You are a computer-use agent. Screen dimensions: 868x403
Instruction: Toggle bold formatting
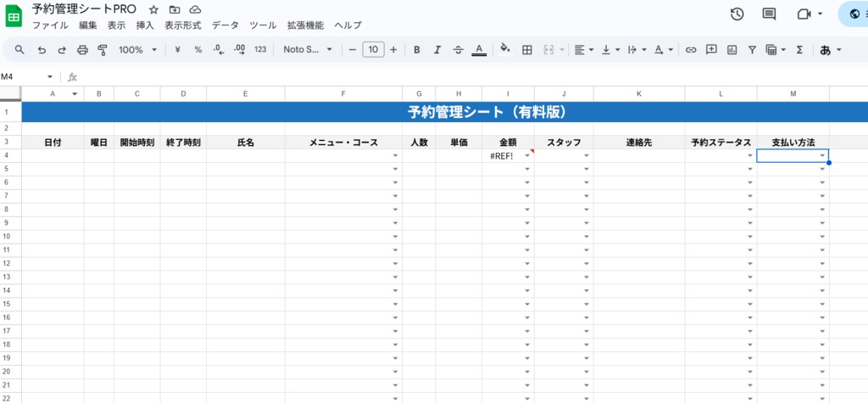click(x=417, y=50)
